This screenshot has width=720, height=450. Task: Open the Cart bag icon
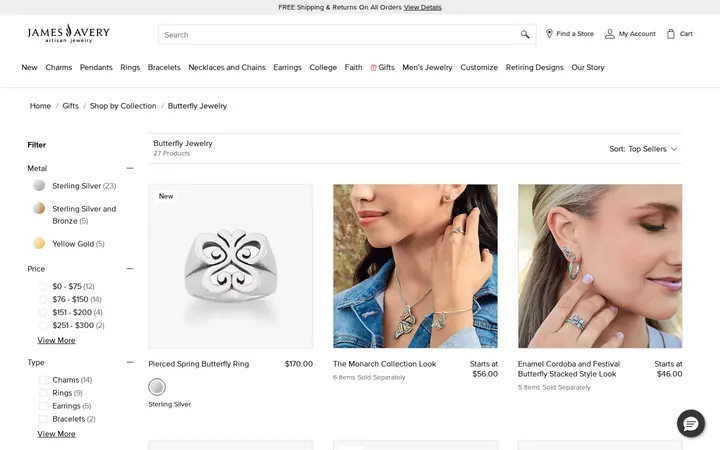pos(670,34)
